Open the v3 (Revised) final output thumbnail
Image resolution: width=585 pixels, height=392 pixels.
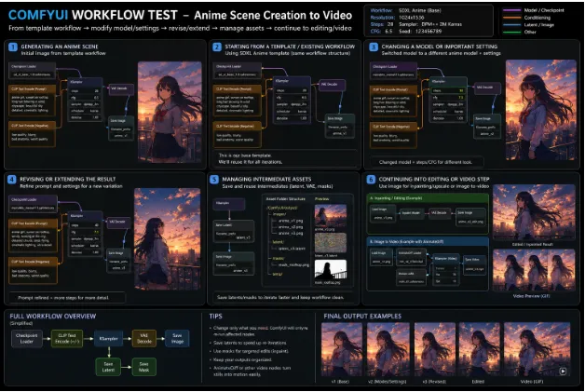pyautogui.click(x=434, y=350)
